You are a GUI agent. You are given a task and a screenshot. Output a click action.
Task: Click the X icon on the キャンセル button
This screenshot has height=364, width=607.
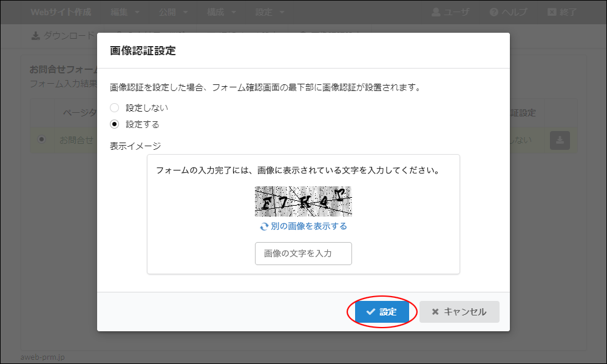[435, 312]
